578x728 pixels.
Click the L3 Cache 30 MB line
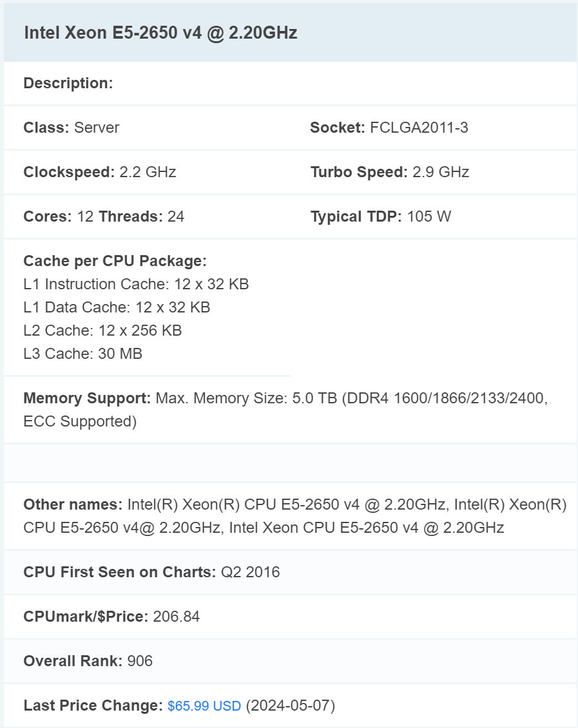pos(82,354)
